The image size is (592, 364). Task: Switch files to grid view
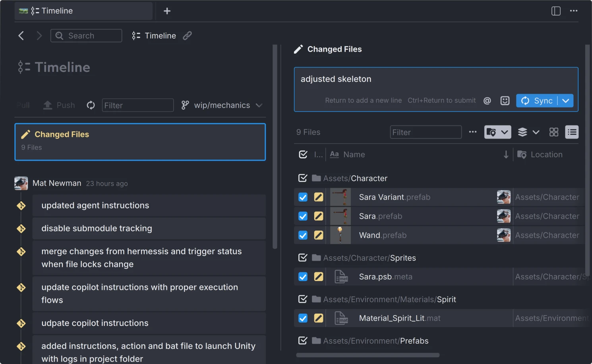[554, 132]
